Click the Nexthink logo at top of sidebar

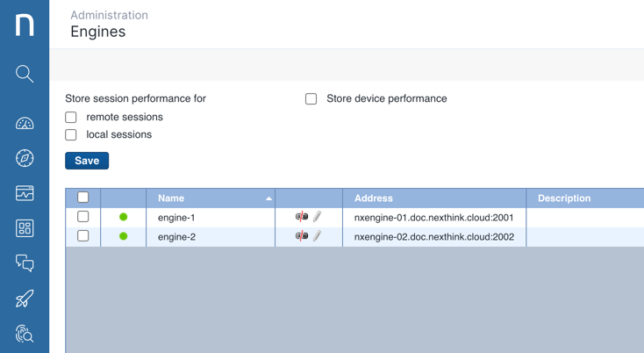[x=25, y=25]
